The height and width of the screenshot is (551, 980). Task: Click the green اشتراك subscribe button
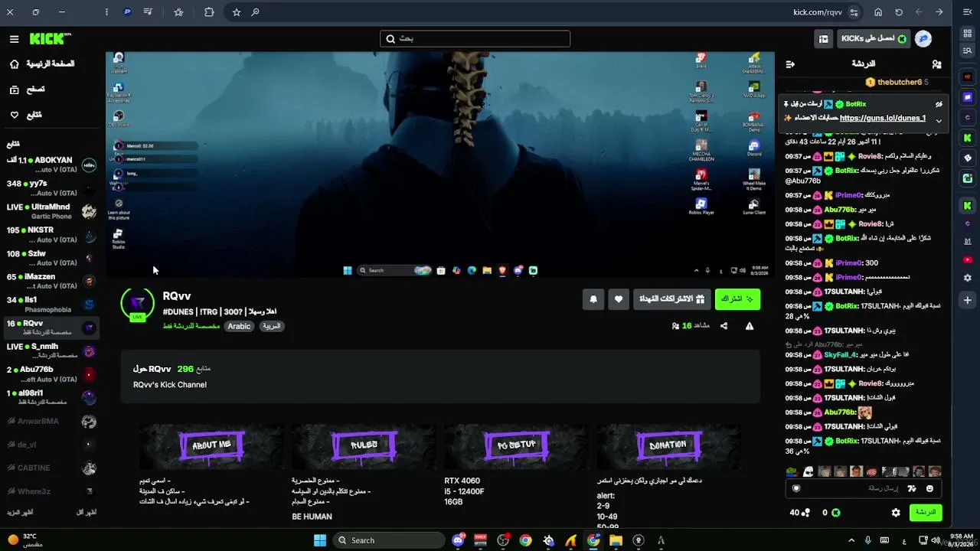pos(737,299)
